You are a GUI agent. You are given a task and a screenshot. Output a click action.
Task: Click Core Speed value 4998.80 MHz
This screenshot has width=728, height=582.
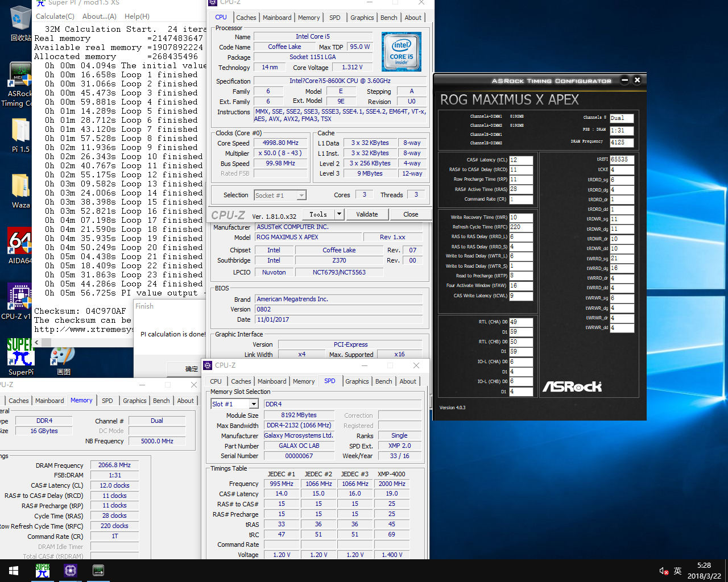[x=280, y=143]
